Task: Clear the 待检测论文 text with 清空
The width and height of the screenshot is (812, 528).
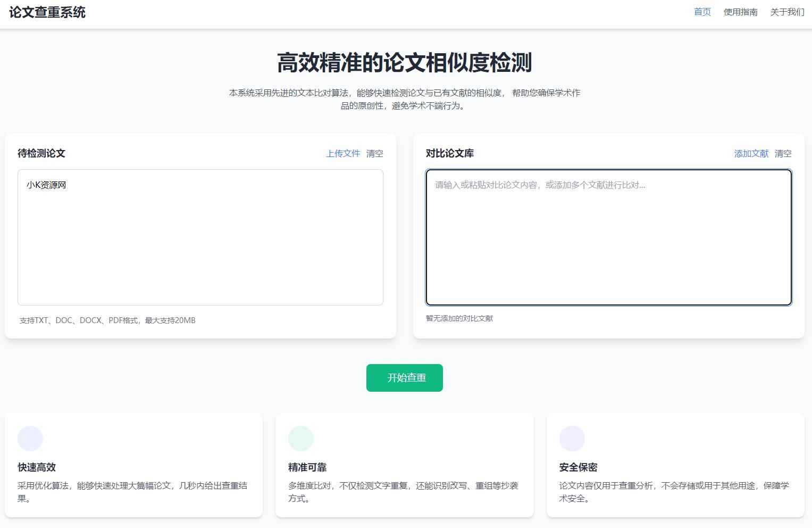Action: [375, 153]
